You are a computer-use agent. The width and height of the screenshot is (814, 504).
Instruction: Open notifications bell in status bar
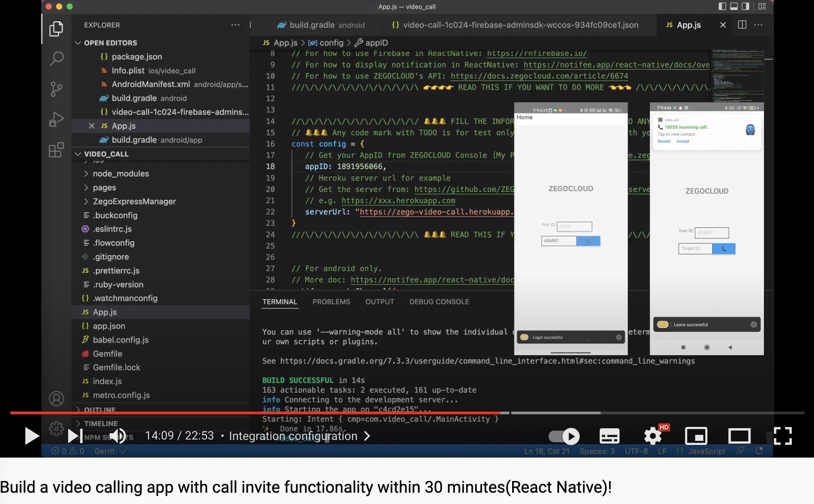click(x=759, y=451)
